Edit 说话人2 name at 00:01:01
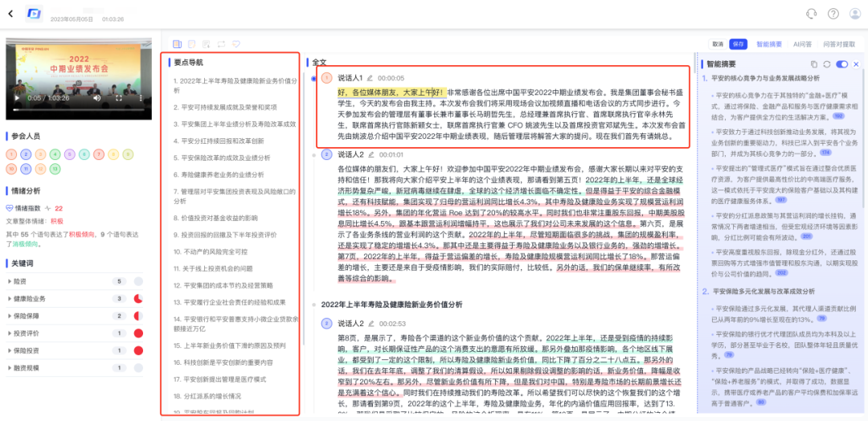The image size is (868, 421). (x=370, y=154)
